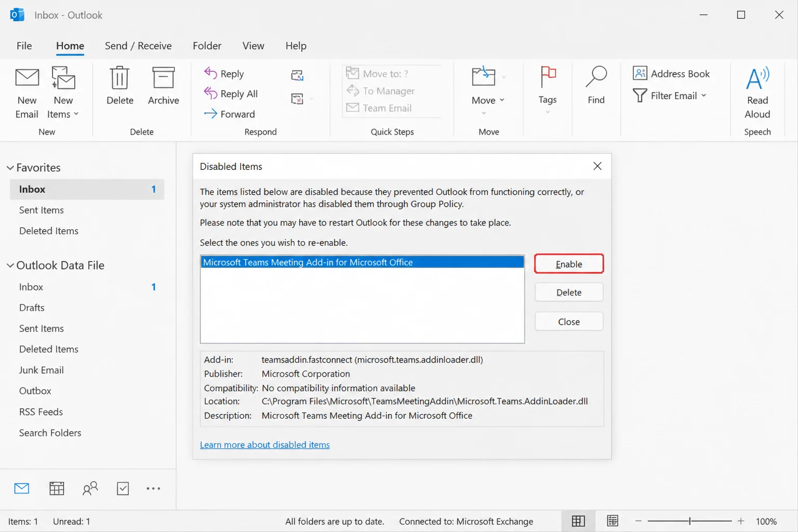Expand the Tags dropdown arrow
Image resolution: width=798 pixels, height=532 pixels.
(x=548, y=112)
